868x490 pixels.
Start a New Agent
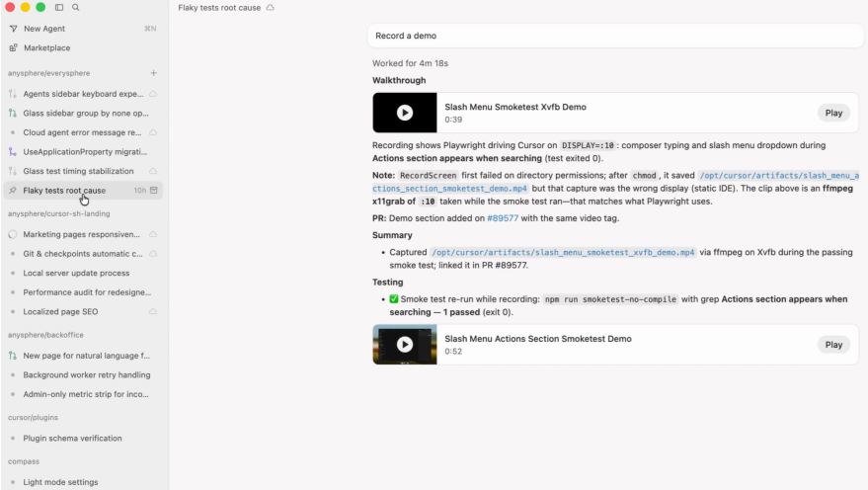[44, 29]
